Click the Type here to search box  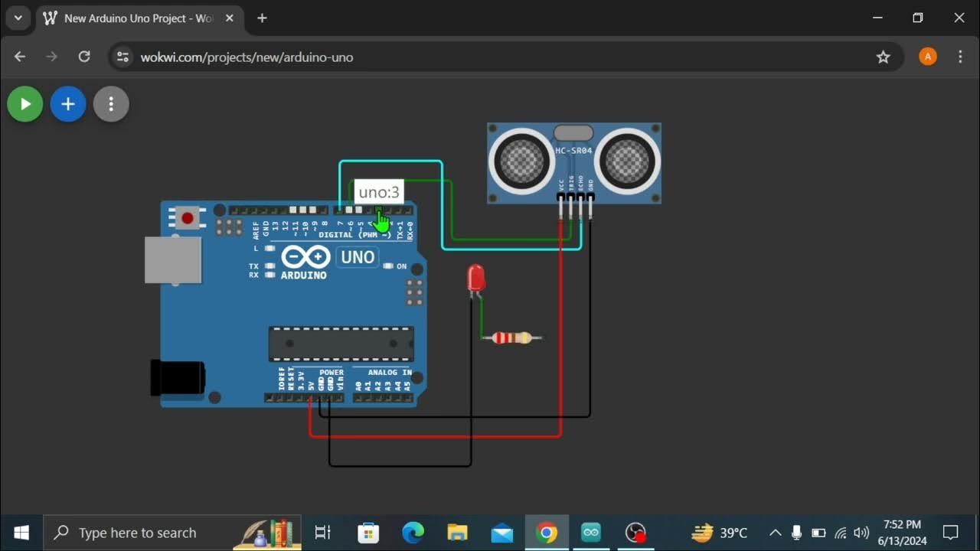point(174,533)
